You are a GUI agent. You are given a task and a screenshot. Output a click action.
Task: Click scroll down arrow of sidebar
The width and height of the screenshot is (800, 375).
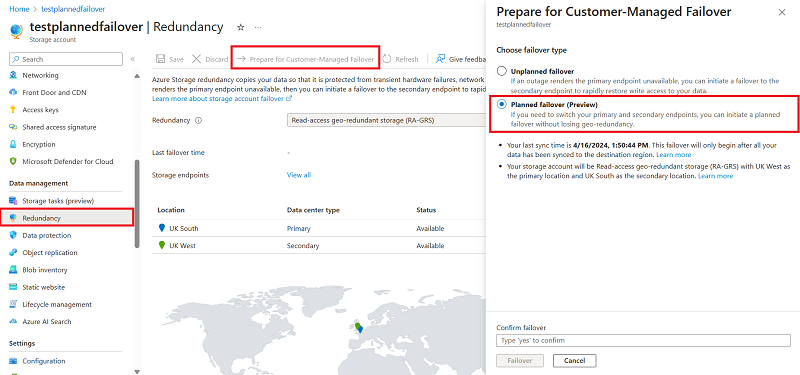point(137,371)
